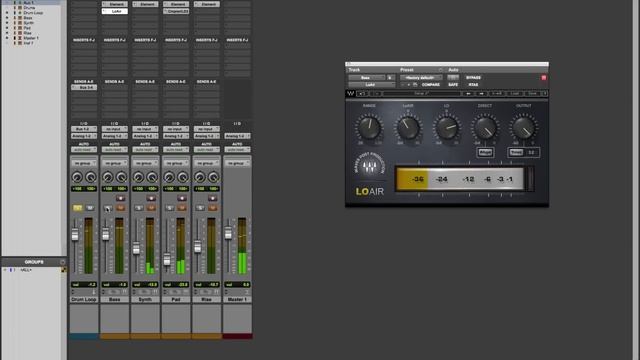Open Rise channel no input dropdown

pos(207,129)
